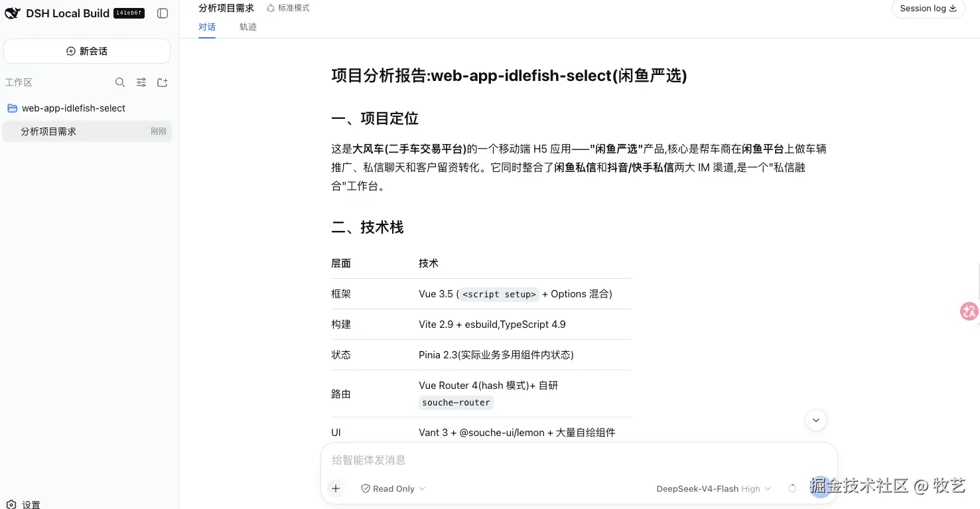Click the plus attach button
The width and height of the screenshot is (980, 509).
click(336, 488)
